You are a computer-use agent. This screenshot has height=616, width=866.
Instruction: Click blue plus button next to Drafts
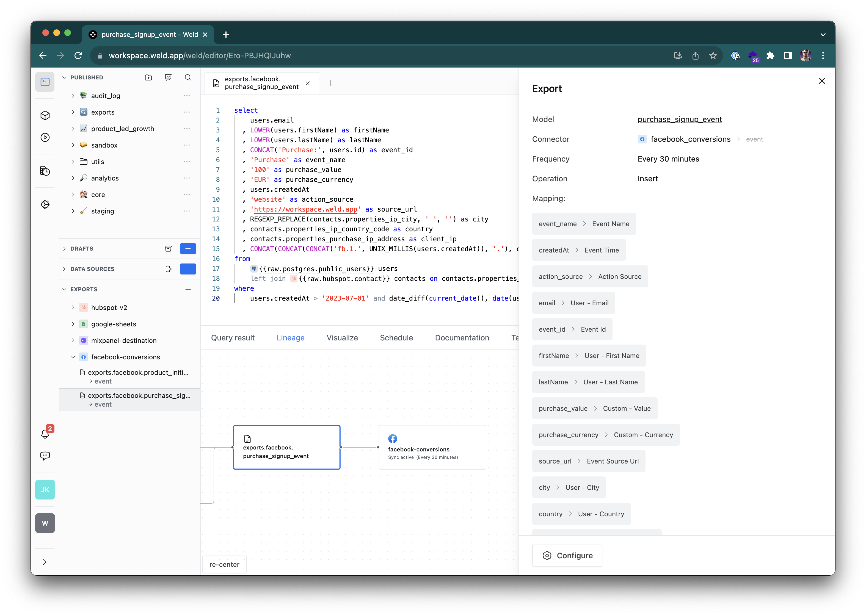(x=188, y=249)
